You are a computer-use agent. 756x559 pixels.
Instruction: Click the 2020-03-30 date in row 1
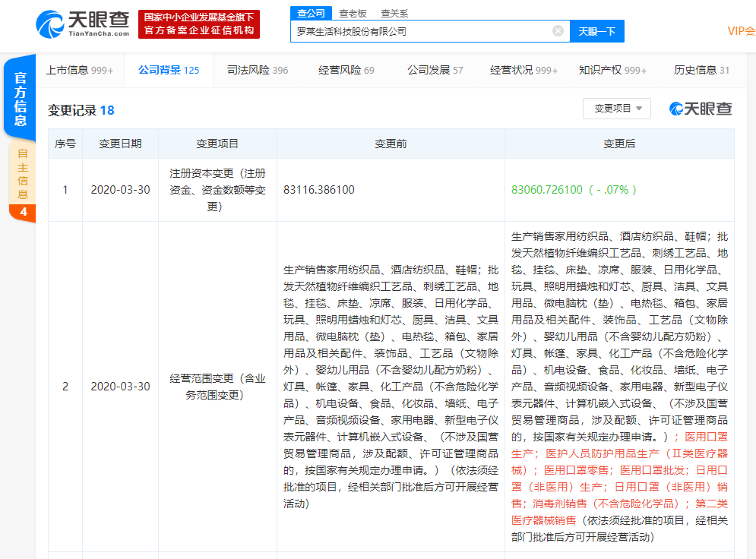click(121, 190)
